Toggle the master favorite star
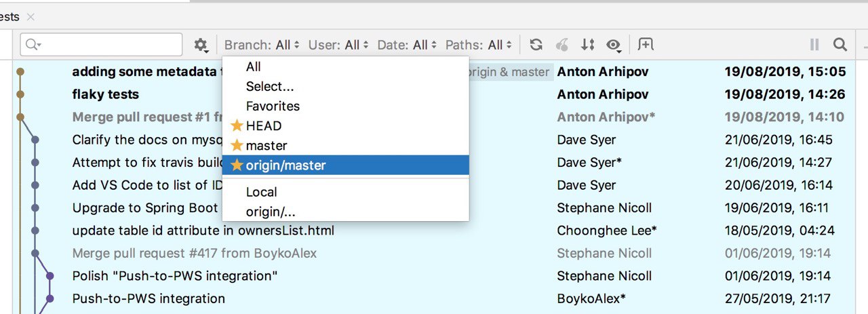 237,146
